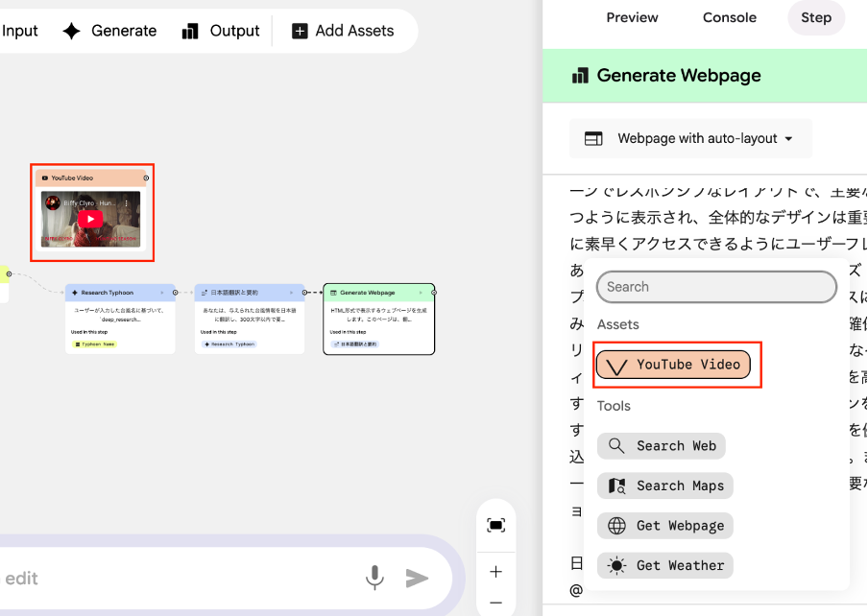Click Generate sparkle button in toolbar
This screenshot has width=868, height=616.
click(x=108, y=31)
